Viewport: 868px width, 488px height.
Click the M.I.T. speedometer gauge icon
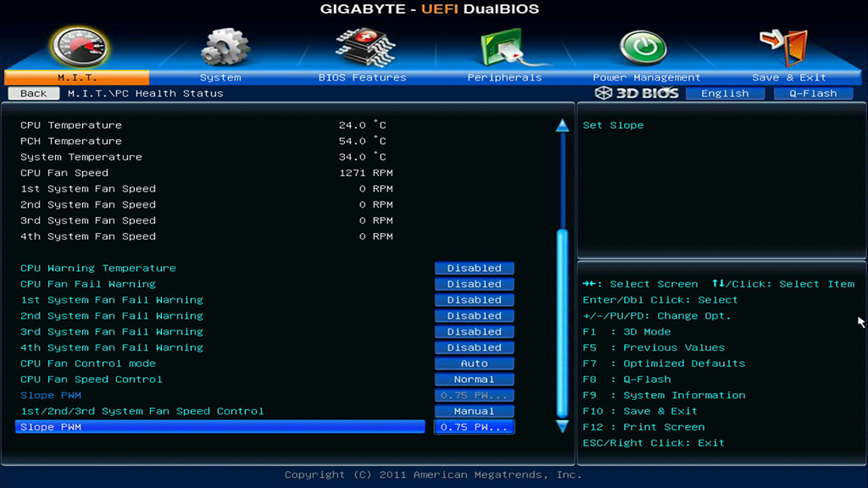click(81, 47)
